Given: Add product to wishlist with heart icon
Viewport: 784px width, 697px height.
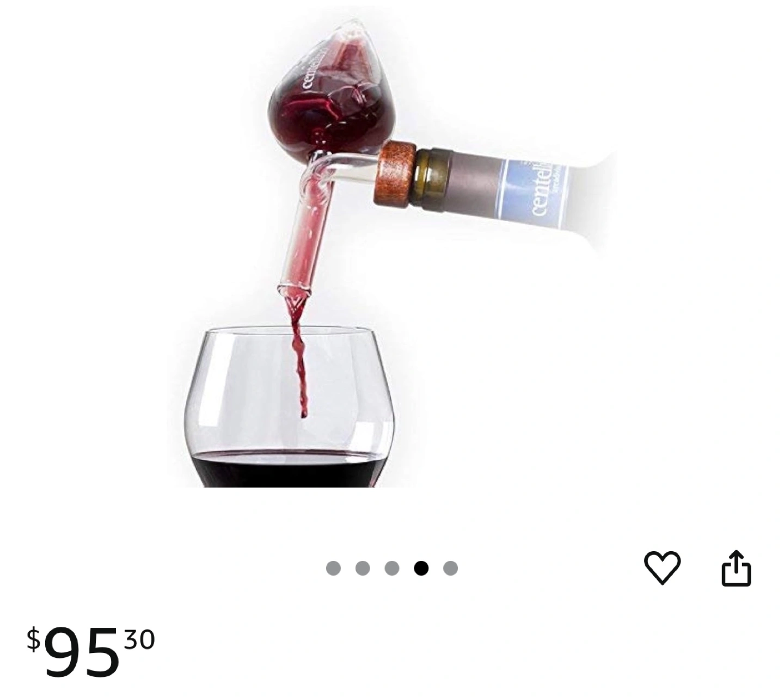Looking at the screenshot, I should 662,568.
